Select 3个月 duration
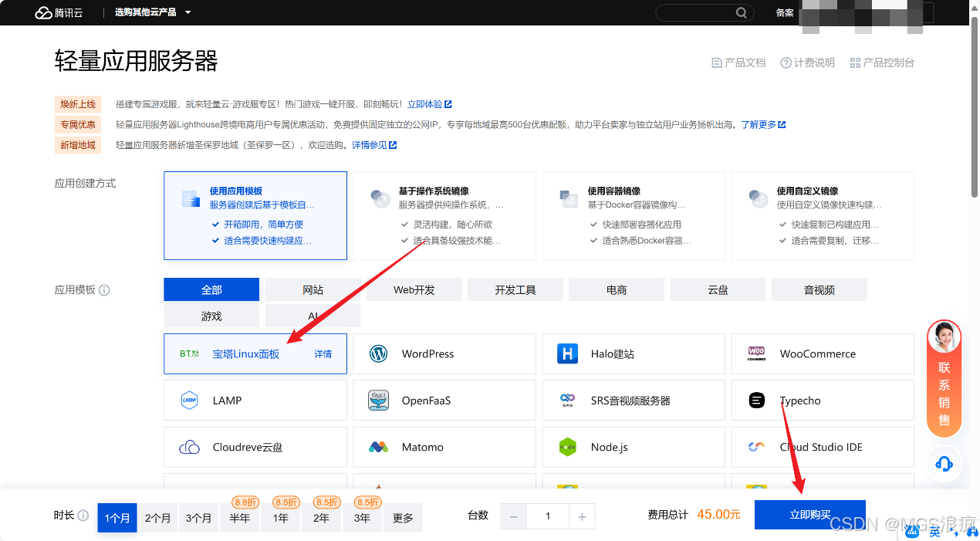 [x=198, y=517]
